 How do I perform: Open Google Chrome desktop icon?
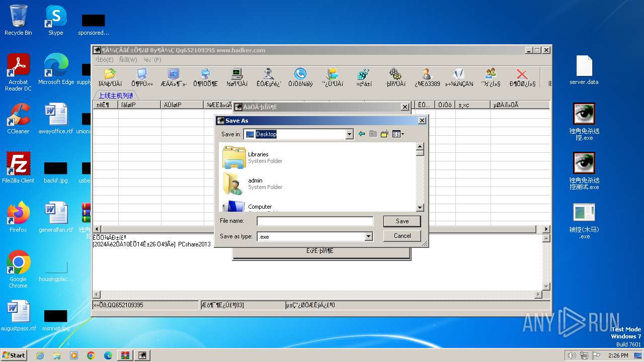click(x=18, y=269)
